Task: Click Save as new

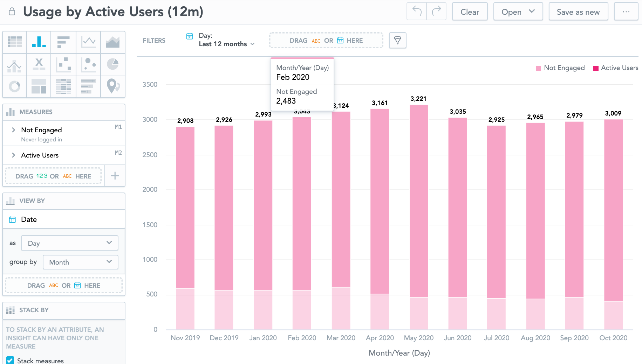Action: tap(578, 12)
